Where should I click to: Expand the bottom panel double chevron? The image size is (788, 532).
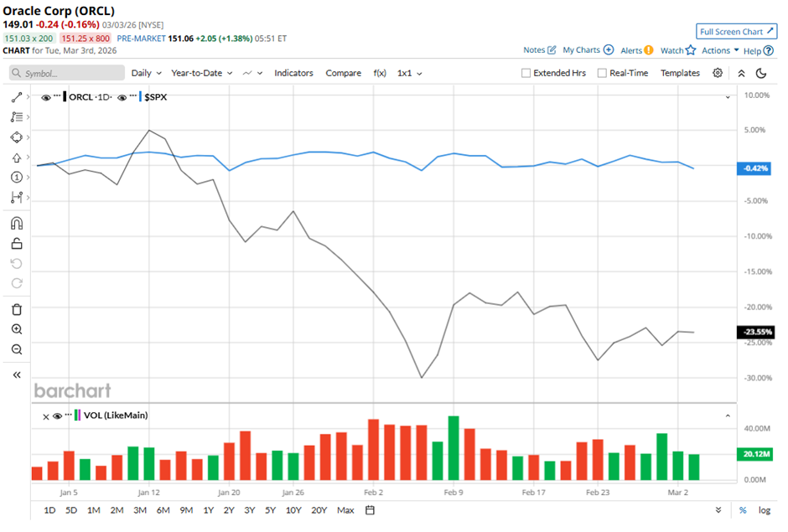point(718,510)
